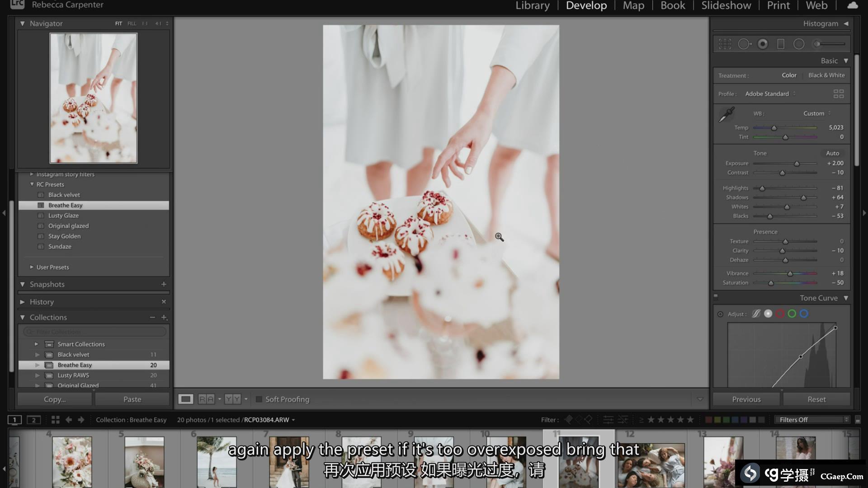Open the Profile Browser grid icon
Screen dimensions: 868x488
839,94
